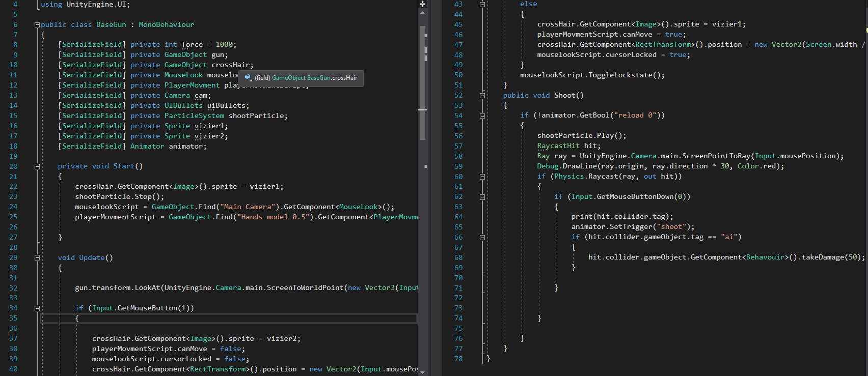Click the PlayerMovment type on line 12
This screenshot has width=868, height=376.
(192, 85)
